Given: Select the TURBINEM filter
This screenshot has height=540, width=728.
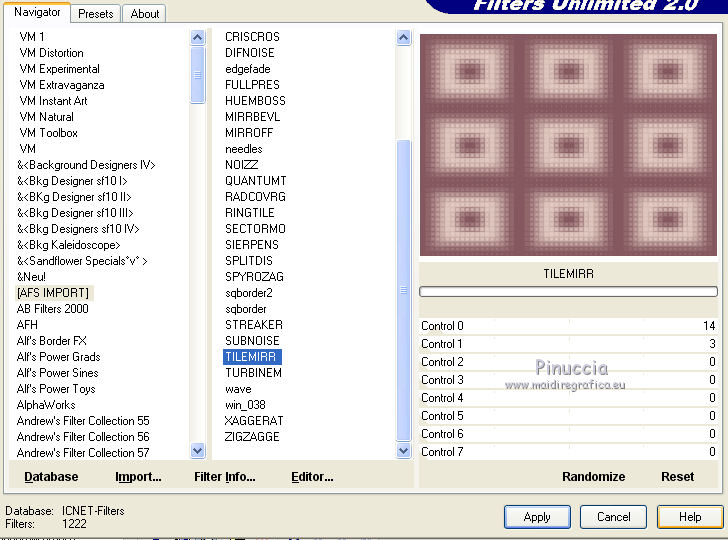Looking at the screenshot, I should pyautogui.click(x=254, y=373).
